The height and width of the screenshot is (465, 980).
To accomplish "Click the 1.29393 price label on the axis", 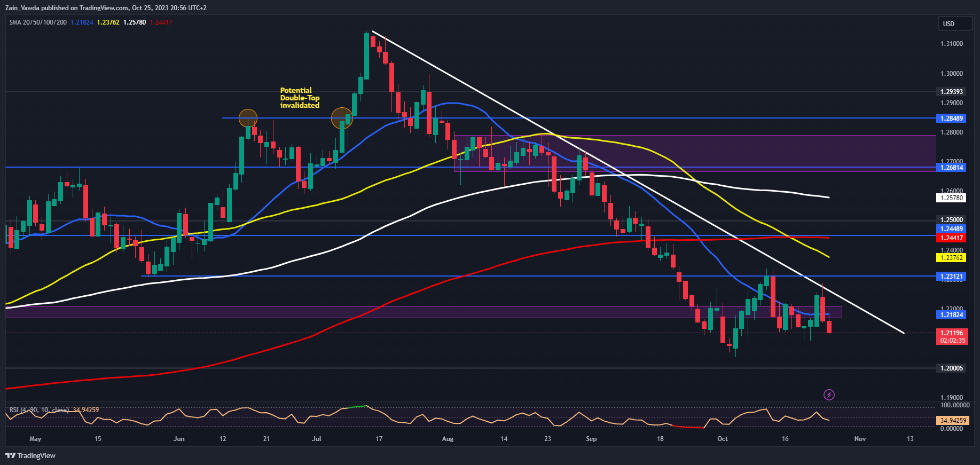I will tap(952, 92).
